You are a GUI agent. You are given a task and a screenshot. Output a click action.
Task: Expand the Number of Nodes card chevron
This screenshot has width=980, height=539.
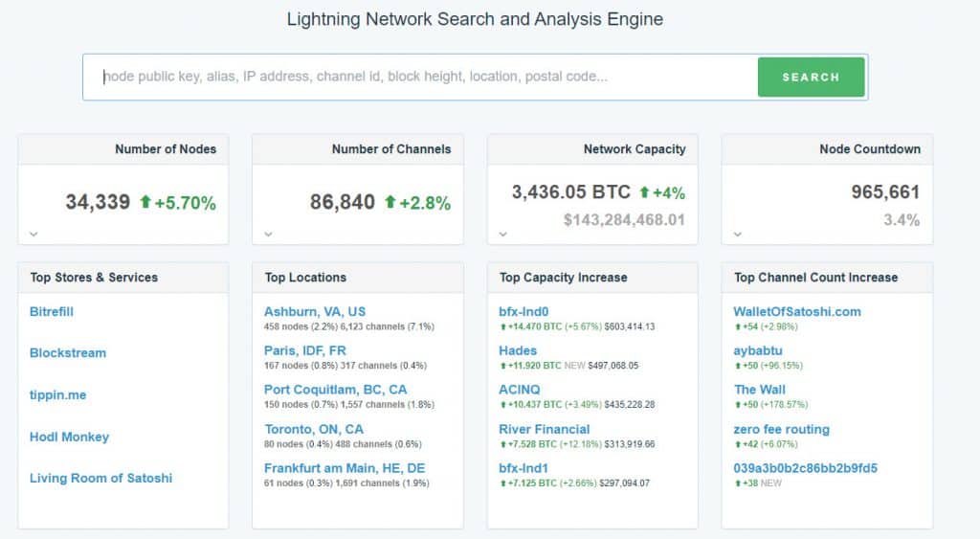pos(33,233)
